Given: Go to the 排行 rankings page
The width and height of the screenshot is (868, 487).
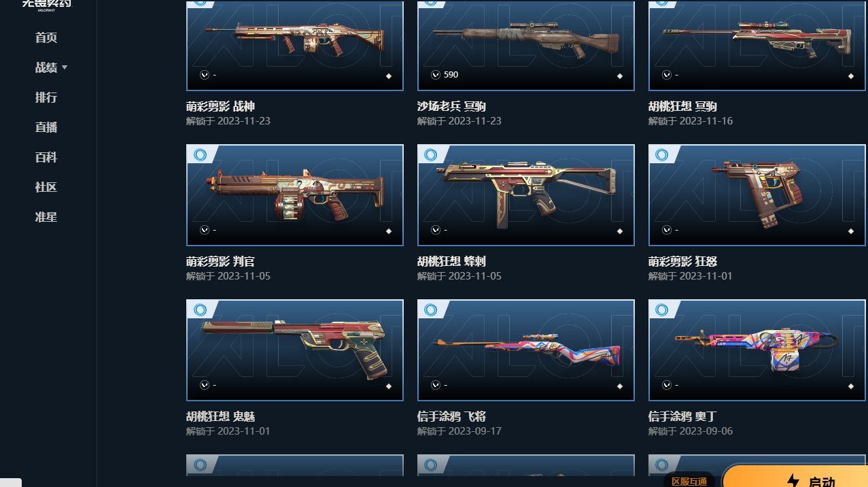Looking at the screenshot, I should (46, 97).
